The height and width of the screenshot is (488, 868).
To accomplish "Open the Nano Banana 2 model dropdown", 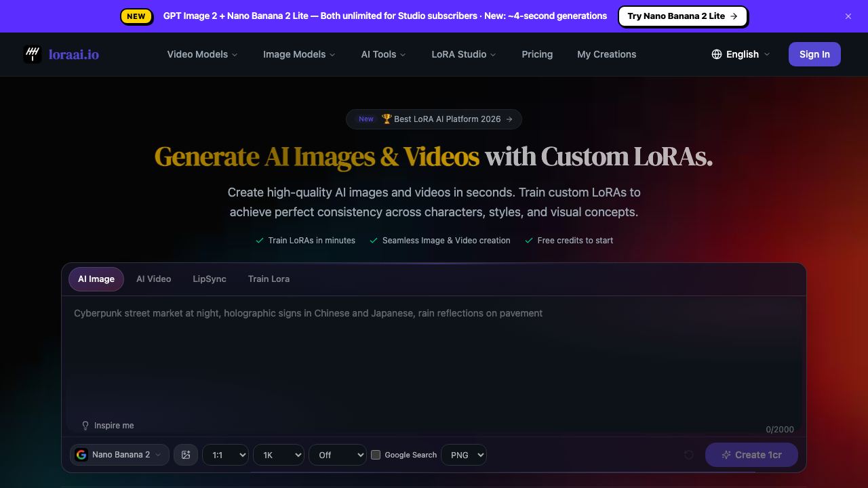I will pyautogui.click(x=119, y=455).
